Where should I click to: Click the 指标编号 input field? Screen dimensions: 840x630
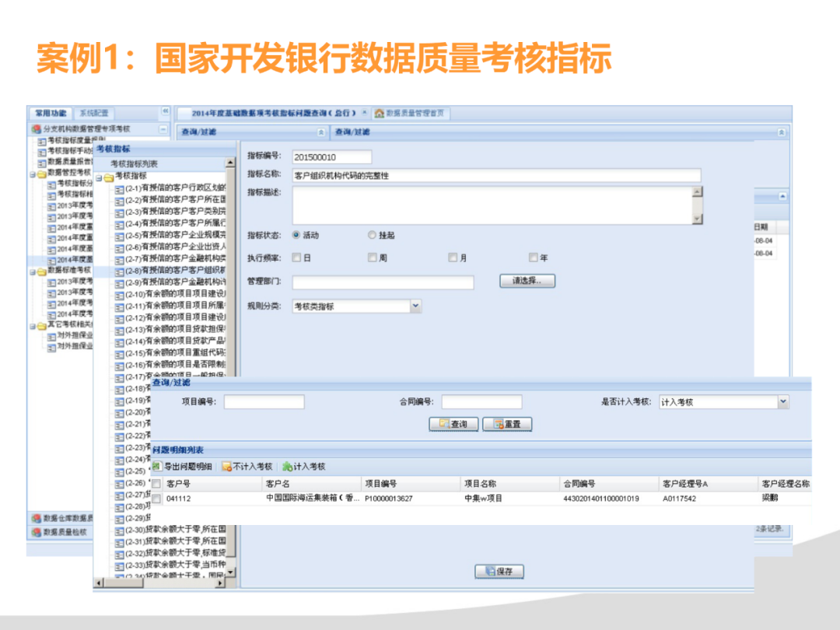click(331, 157)
